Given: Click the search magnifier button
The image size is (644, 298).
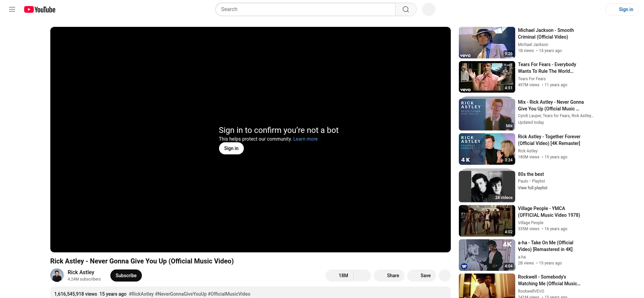Looking at the screenshot, I should pyautogui.click(x=406, y=9).
